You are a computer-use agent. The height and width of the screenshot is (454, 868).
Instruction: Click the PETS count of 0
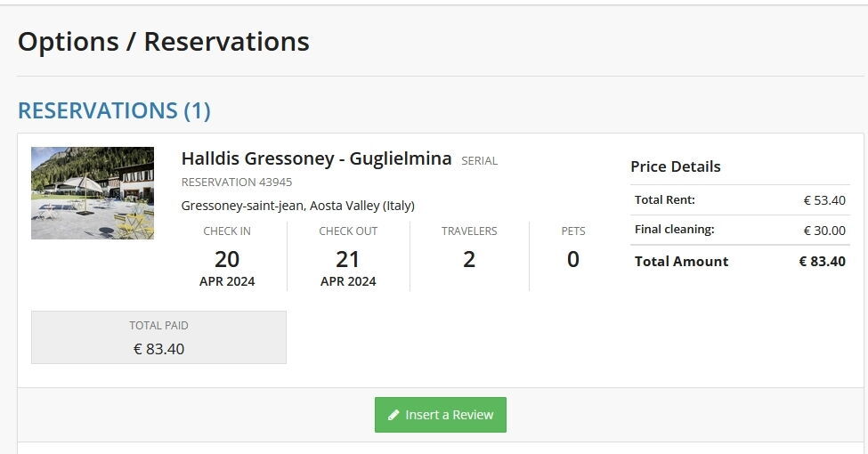point(573,259)
